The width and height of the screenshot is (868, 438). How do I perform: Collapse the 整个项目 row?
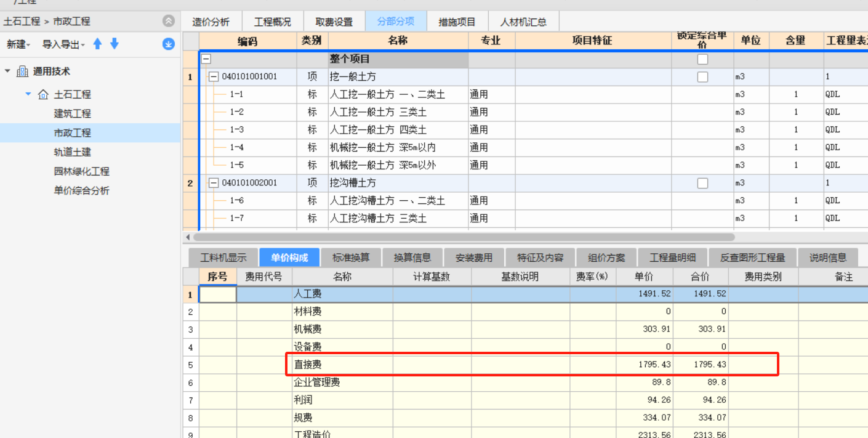click(206, 59)
